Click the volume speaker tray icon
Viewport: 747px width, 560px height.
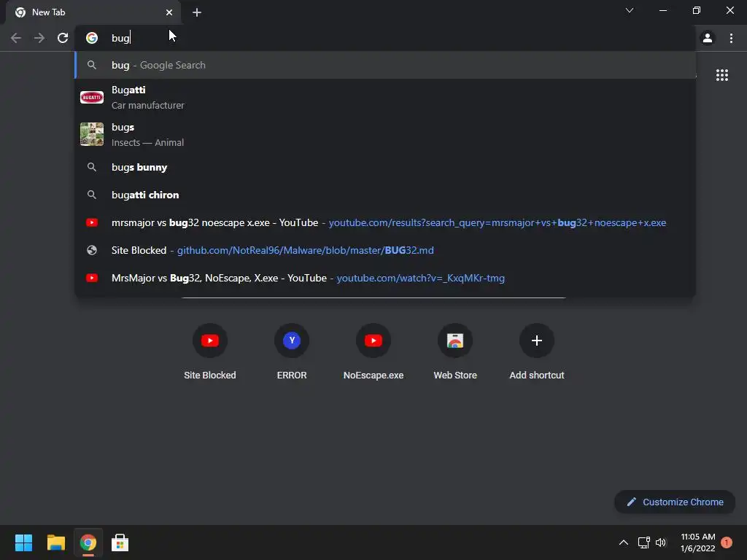[x=661, y=542]
